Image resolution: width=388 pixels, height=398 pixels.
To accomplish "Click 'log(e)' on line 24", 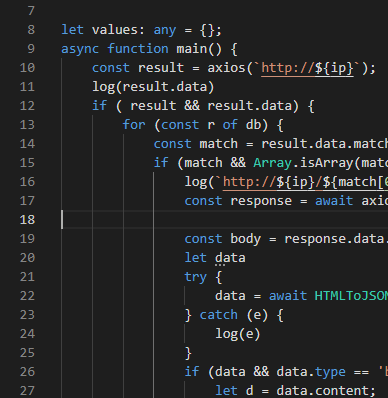I will coord(238,334).
